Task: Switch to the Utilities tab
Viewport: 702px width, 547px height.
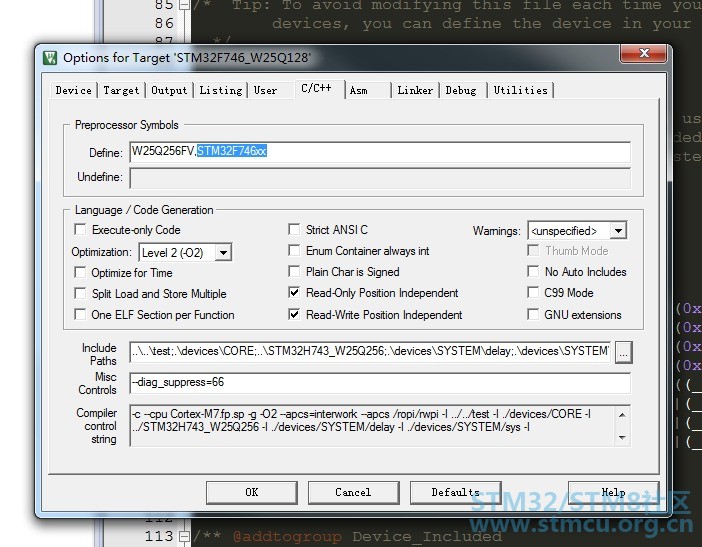Action: pyautogui.click(x=521, y=90)
